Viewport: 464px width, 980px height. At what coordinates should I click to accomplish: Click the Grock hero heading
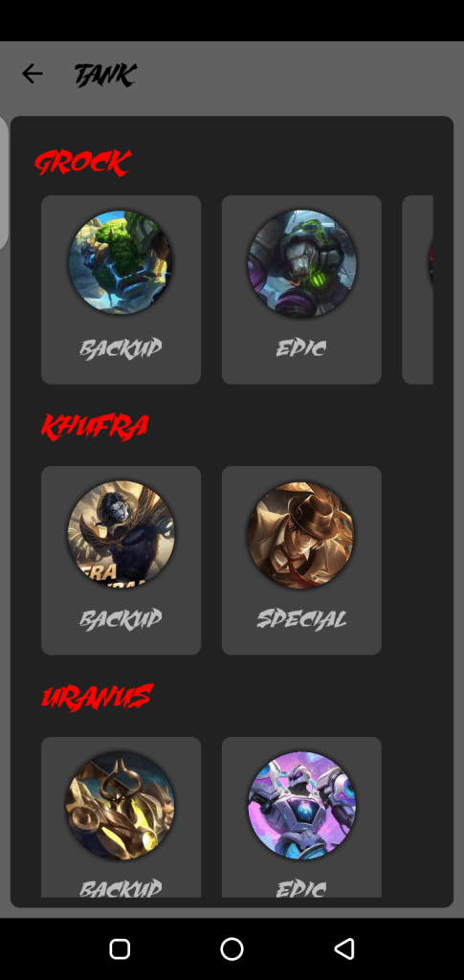(x=82, y=163)
